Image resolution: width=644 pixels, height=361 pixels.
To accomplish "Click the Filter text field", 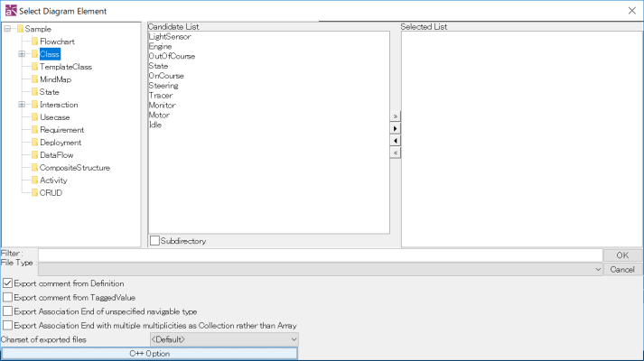I will pyautogui.click(x=320, y=255).
